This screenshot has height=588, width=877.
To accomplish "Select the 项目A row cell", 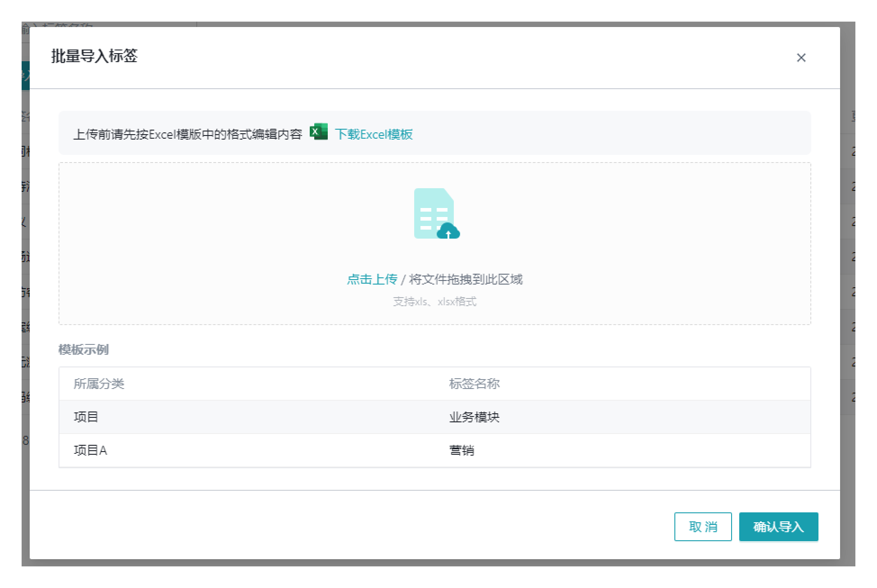I will click(90, 450).
